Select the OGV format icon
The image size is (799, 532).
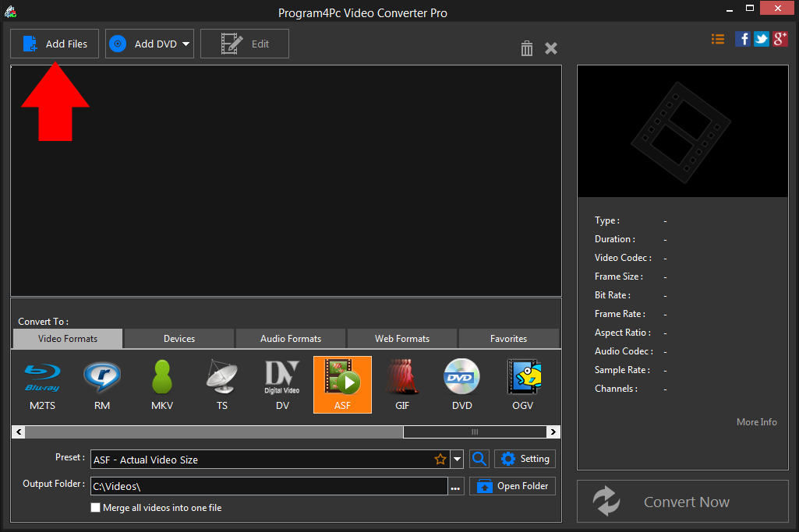[x=523, y=384]
